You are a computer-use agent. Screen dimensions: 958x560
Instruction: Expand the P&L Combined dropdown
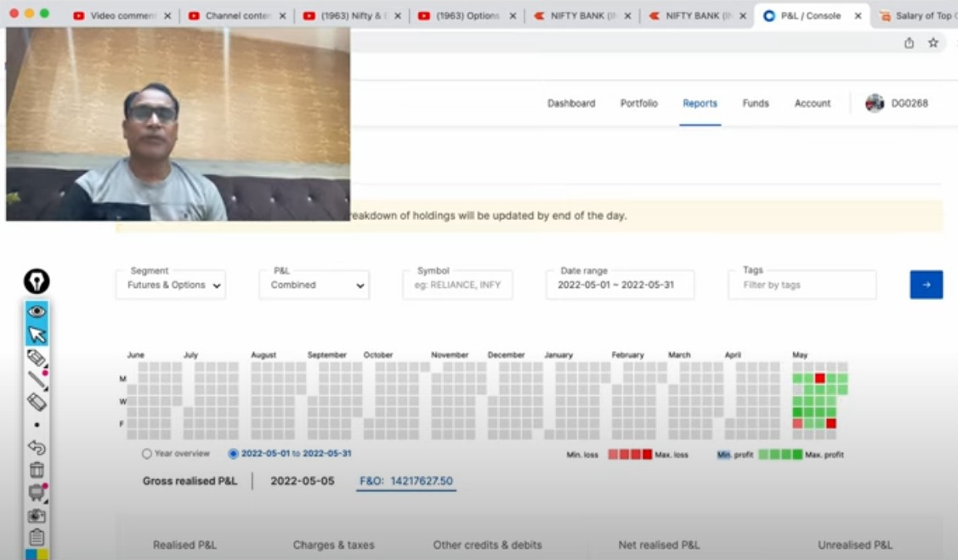tap(315, 286)
